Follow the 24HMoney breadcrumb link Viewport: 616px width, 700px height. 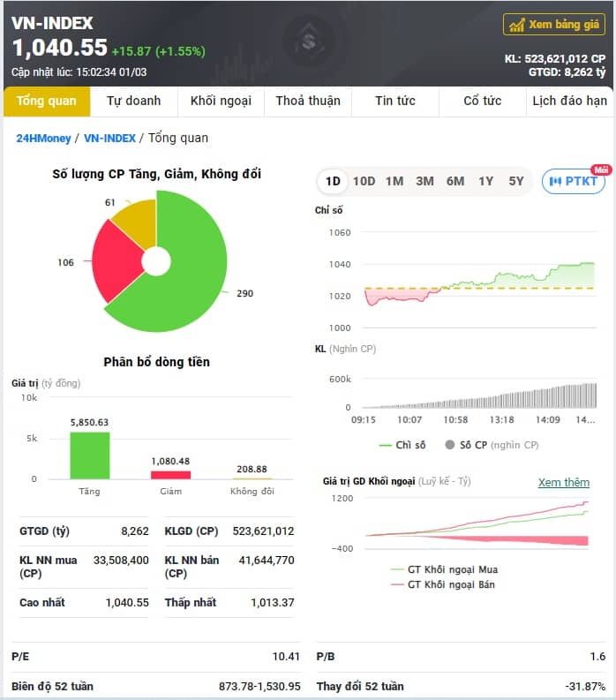pos(43,139)
